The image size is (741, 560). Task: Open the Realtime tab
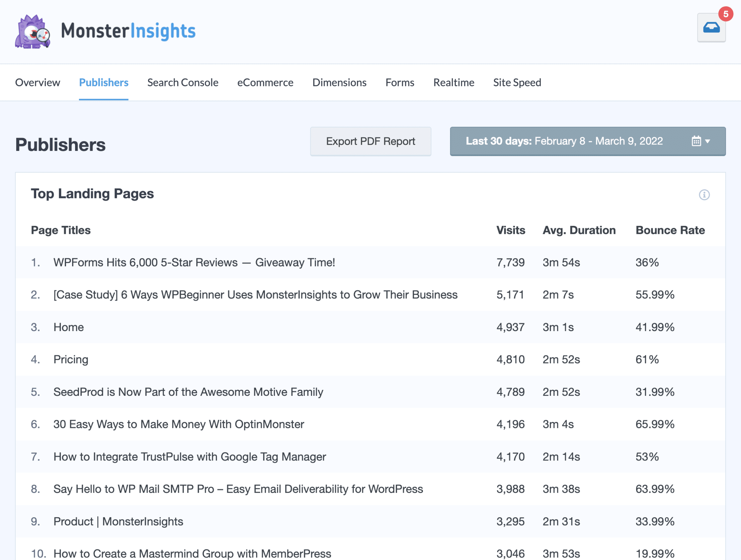[453, 82]
